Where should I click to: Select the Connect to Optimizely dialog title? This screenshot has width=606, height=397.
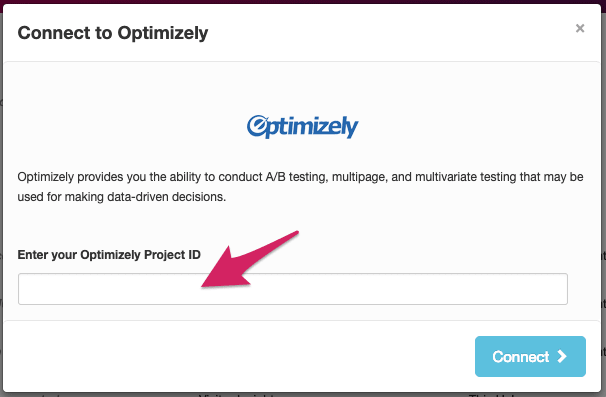click(x=113, y=33)
